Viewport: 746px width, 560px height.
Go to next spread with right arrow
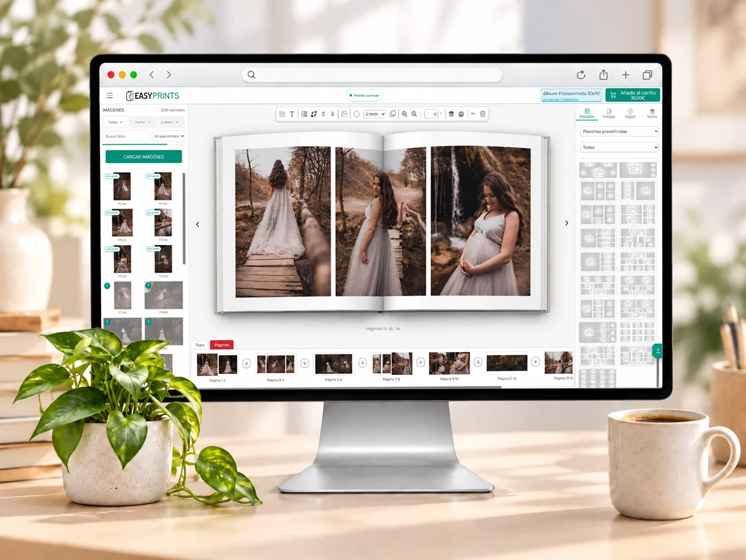[567, 223]
